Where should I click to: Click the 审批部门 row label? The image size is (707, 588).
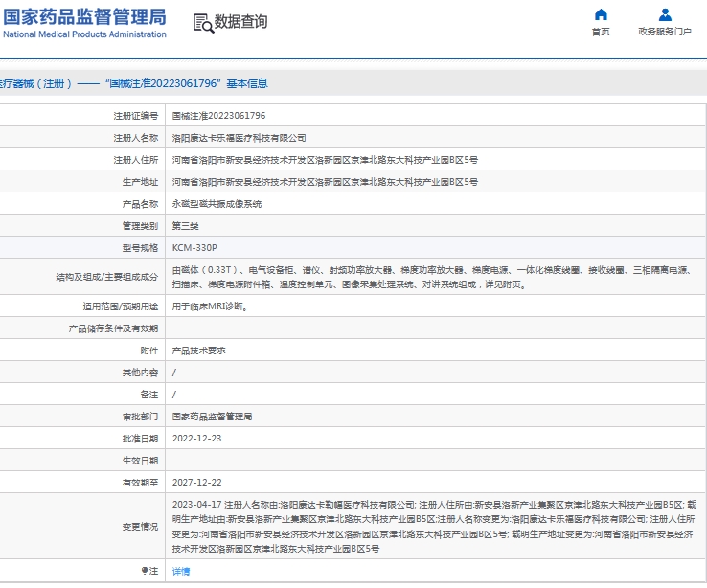140,417
